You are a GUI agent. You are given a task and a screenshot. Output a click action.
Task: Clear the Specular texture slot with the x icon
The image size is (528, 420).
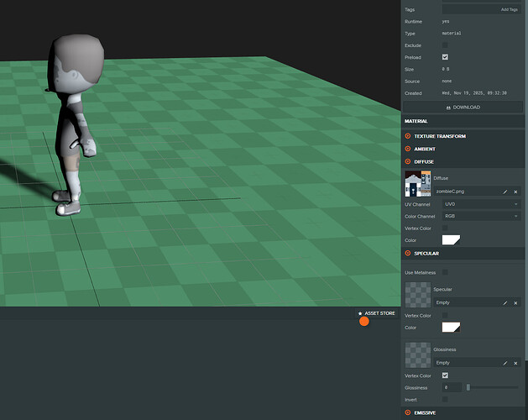click(515, 302)
